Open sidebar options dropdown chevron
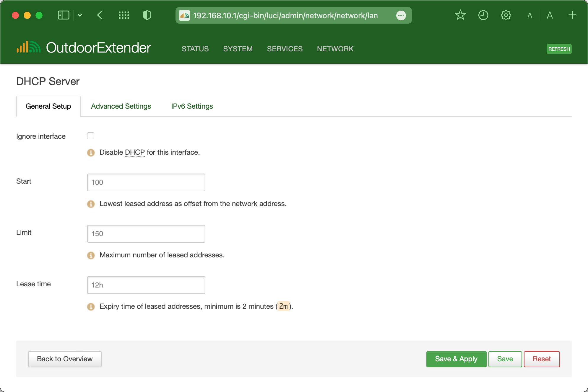The width and height of the screenshot is (588, 392). click(80, 15)
